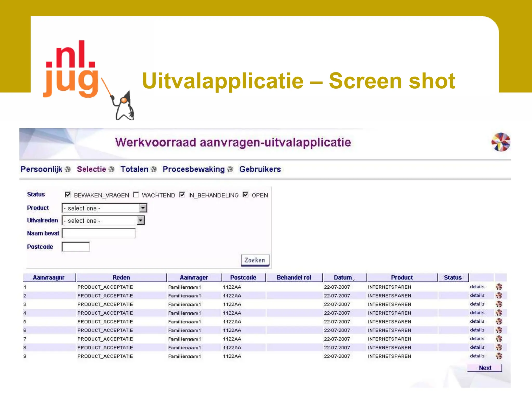Open details link for row 8
This screenshot has width=532, height=399.
click(x=477, y=347)
